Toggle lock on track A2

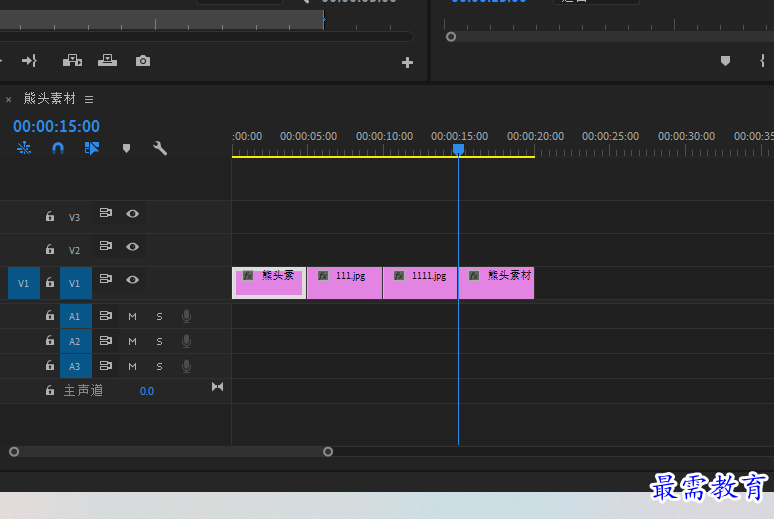coord(50,340)
